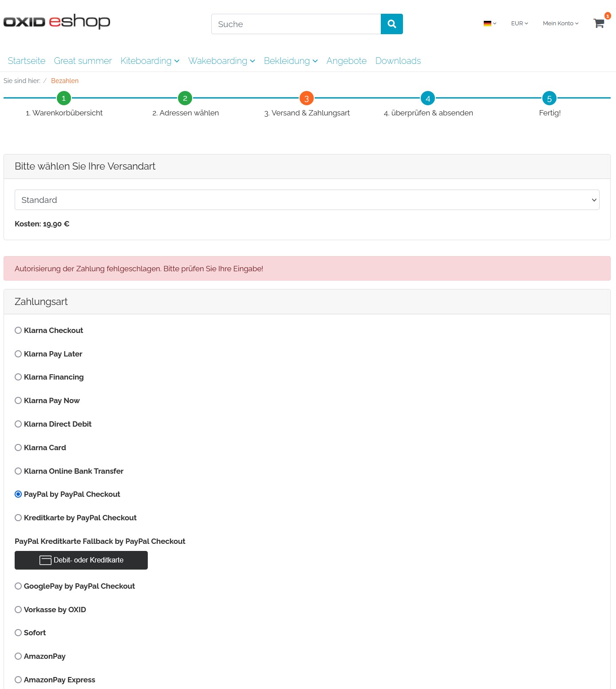
Task: Open the Kiteboarding category menu
Action: pyautogui.click(x=150, y=61)
